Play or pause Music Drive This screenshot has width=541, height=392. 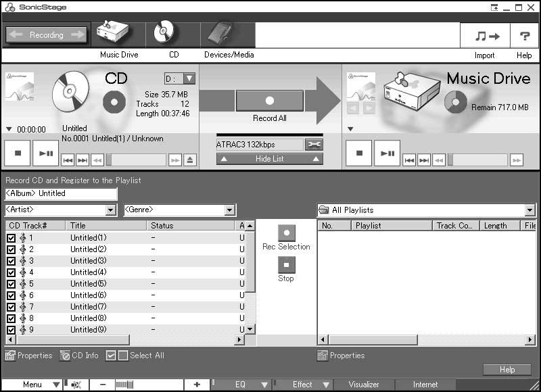tap(387, 153)
